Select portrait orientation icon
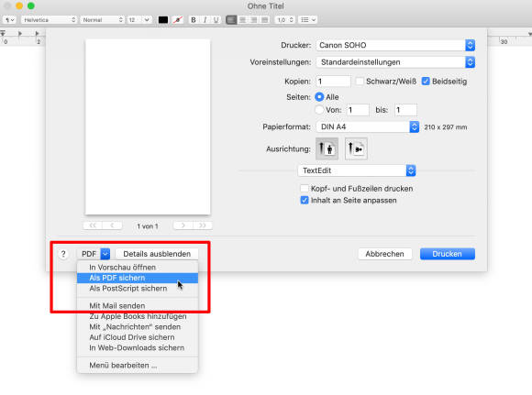 point(327,148)
